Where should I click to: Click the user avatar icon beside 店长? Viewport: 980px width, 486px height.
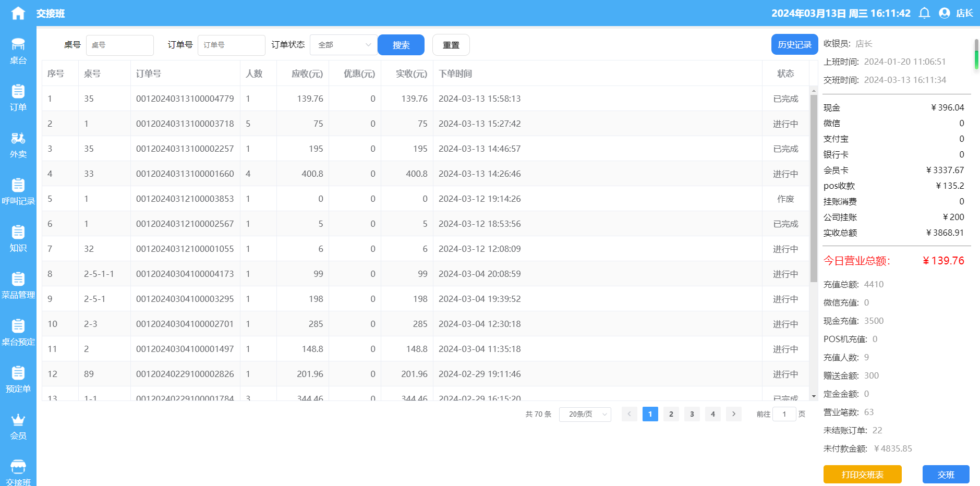tap(945, 13)
